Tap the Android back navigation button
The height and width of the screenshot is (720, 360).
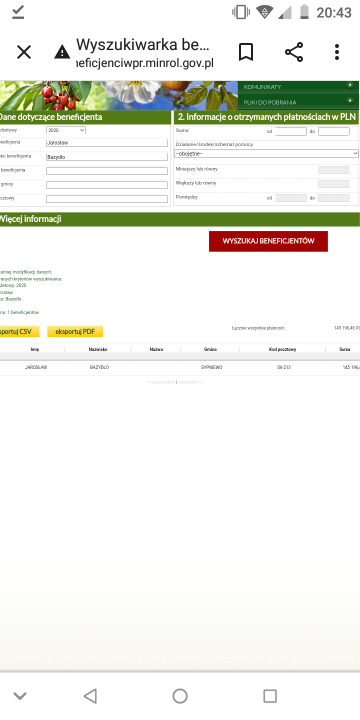click(x=90, y=696)
